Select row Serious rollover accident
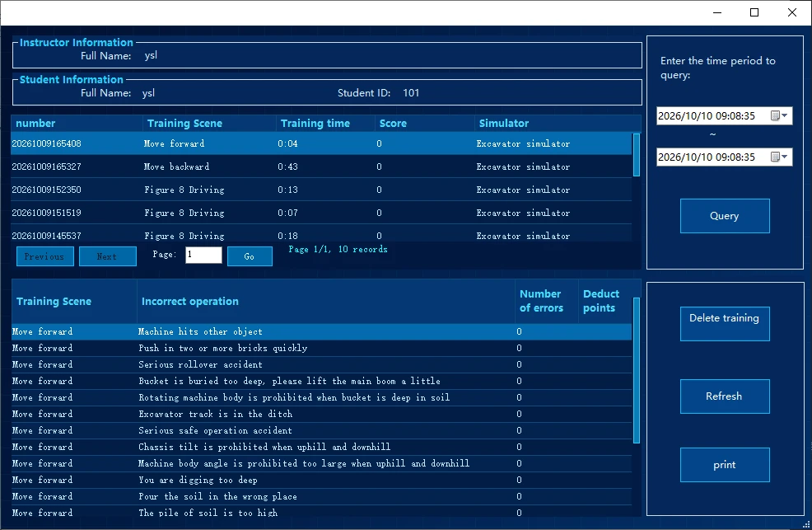The width and height of the screenshot is (812, 530). click(321, 364)
